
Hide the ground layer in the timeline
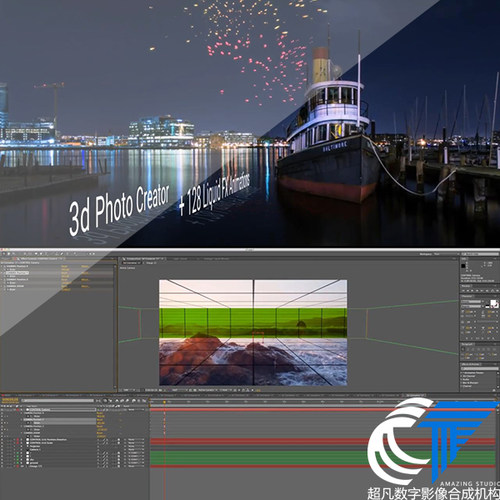pos(2,463)
